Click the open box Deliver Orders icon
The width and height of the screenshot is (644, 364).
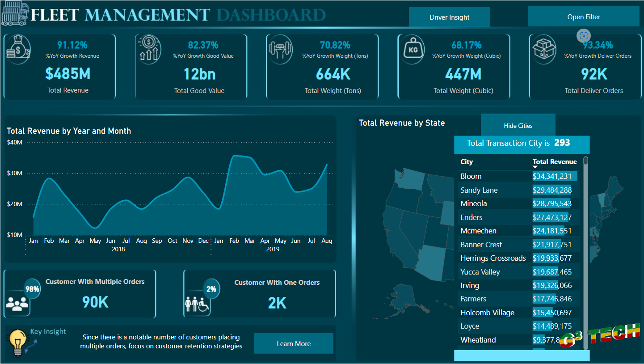[544, 49]
